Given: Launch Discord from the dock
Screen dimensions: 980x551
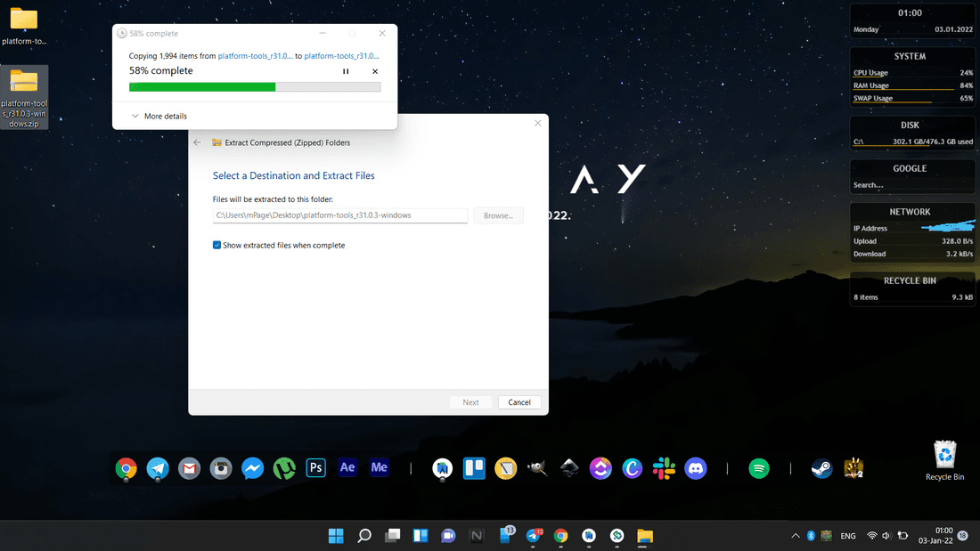Looking at the screenshot, I should (x=696, y=468).
